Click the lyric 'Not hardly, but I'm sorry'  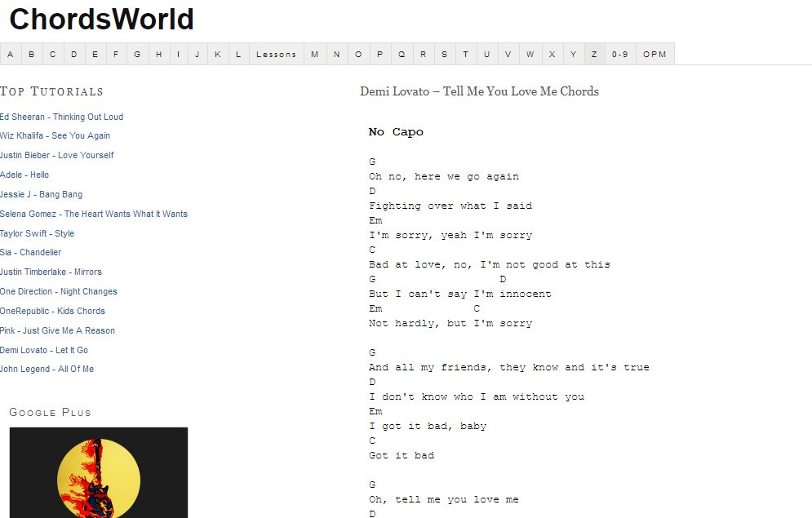tap(450, 323)
